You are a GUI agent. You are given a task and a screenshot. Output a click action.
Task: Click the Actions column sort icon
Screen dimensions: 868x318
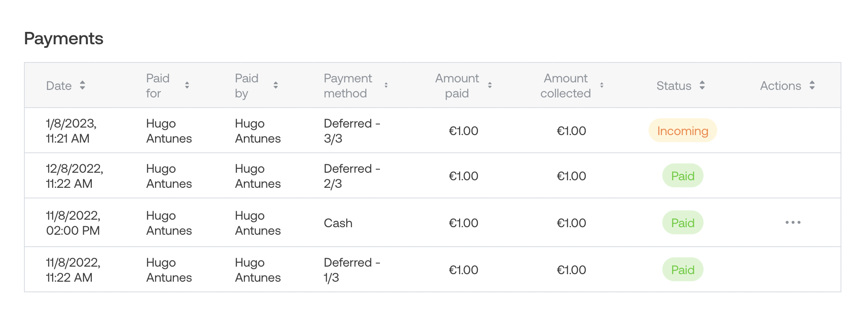[812, 85]
